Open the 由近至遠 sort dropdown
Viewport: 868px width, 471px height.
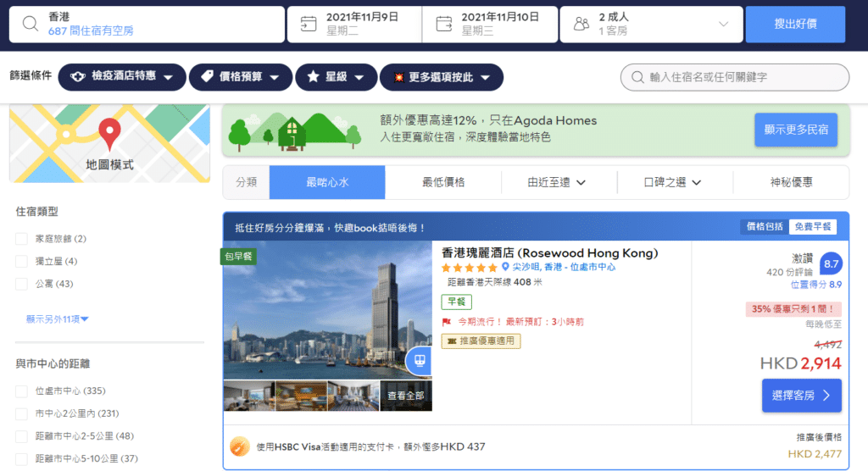click(x=556, y=182)
